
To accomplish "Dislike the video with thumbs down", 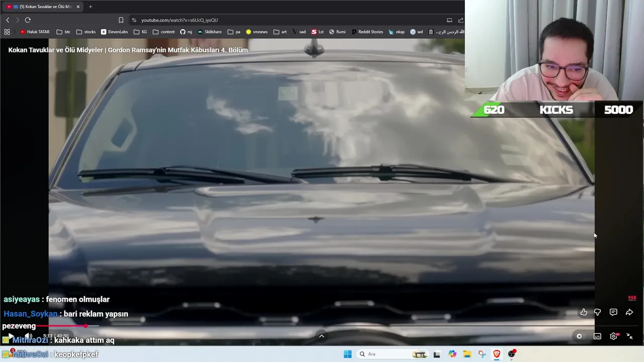I will [597, 312].
